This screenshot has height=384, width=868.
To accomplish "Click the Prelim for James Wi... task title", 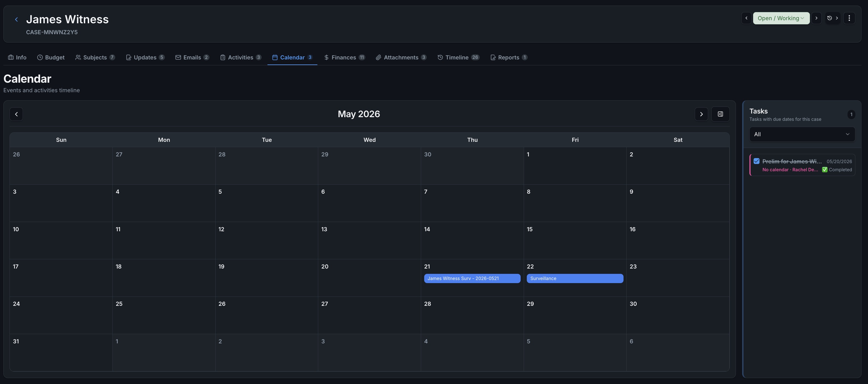I will (x=792, y=161).
